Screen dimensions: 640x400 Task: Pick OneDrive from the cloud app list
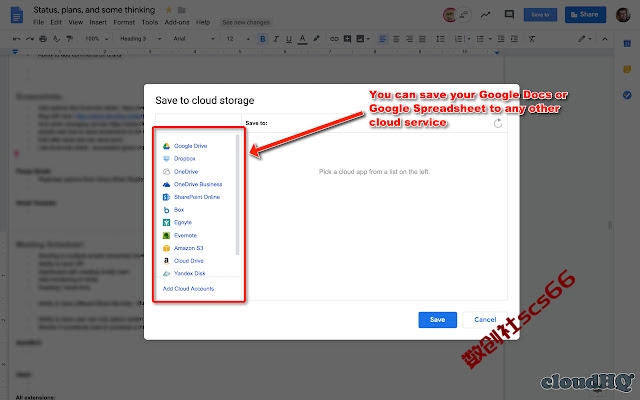pos(180,171)
